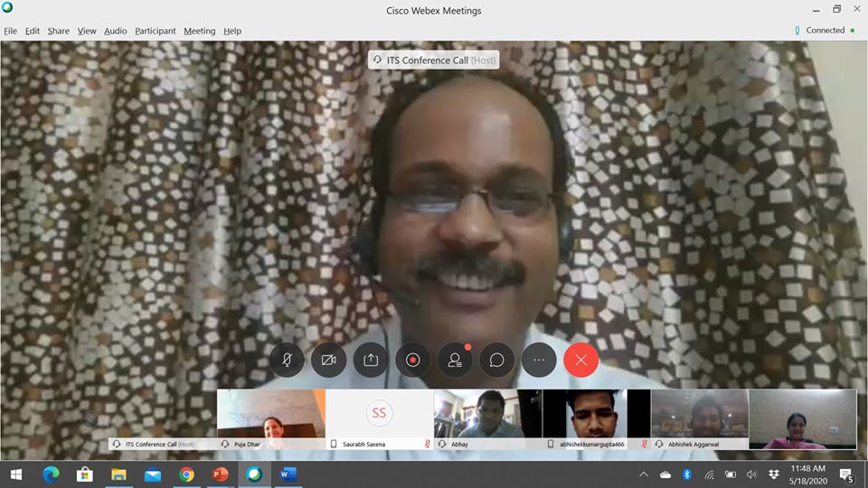
Task: Open the Edit menu
Action: pos(33,31)
